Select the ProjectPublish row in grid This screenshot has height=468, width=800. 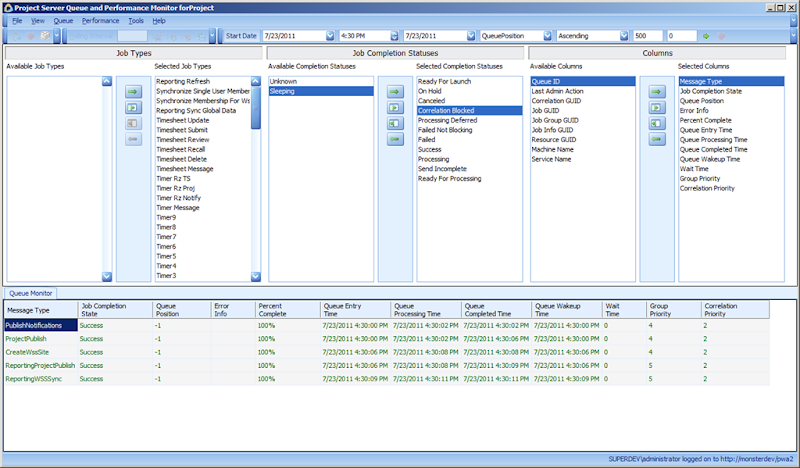point(28,338)
